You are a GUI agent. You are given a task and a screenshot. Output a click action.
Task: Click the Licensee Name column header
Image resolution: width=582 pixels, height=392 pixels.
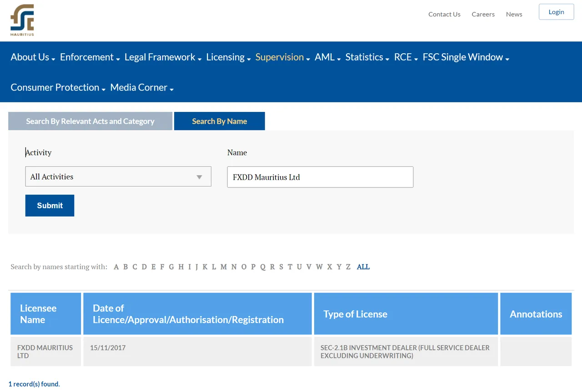(x=46, y=314)
